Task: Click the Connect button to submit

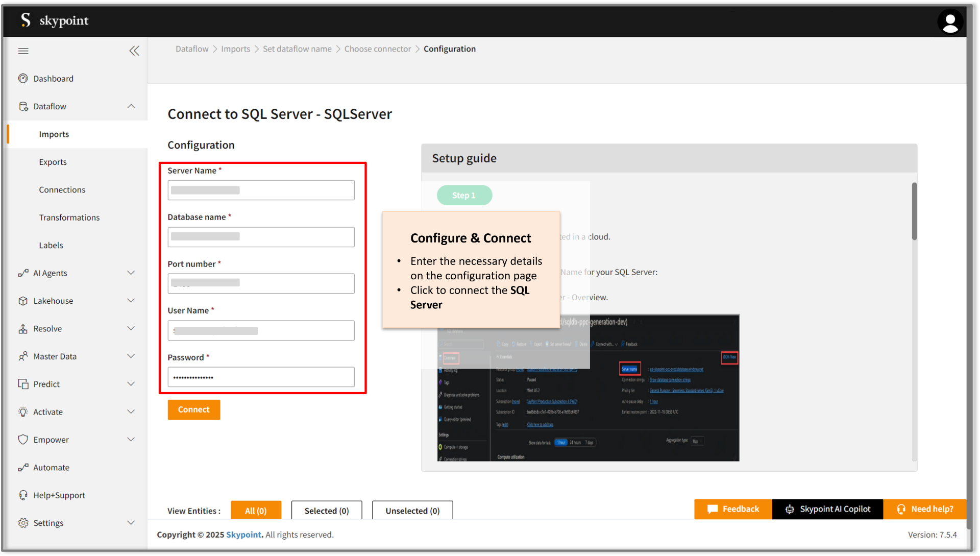Action: tap(194, 409)
